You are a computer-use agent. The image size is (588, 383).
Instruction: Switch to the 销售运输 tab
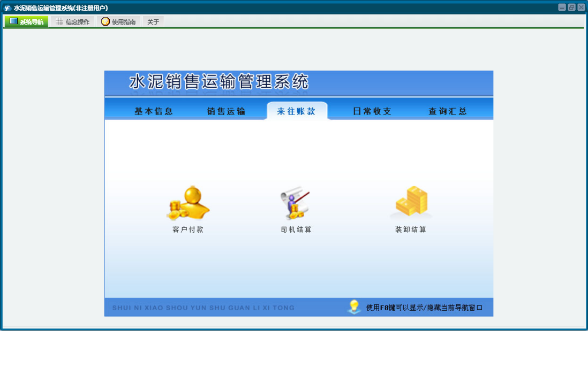[x=226, y=111]
